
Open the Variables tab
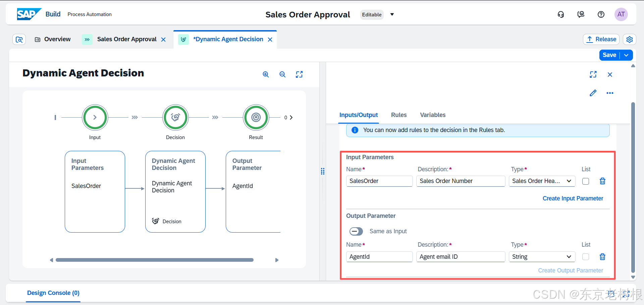(433, 115)
